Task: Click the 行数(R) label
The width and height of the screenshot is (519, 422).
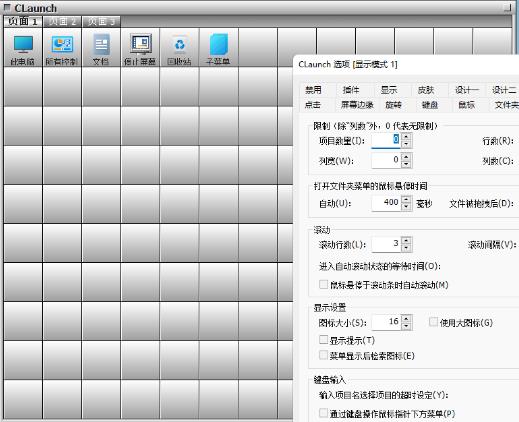Action: [x=498, y=141]
